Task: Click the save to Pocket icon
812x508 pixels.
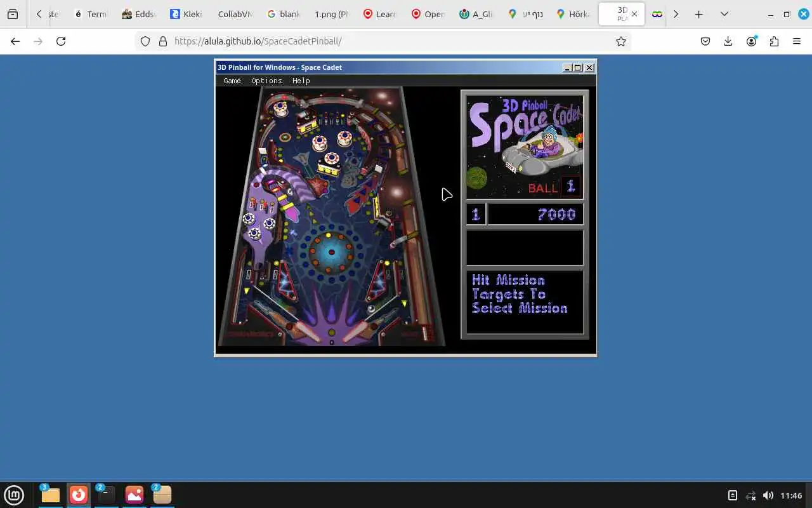Action: (705, 41)
